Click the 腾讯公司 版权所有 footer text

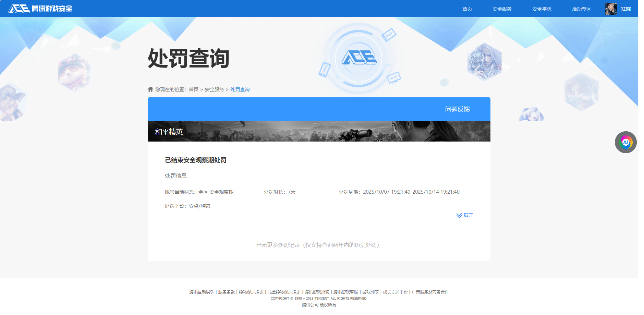(319, 305)
